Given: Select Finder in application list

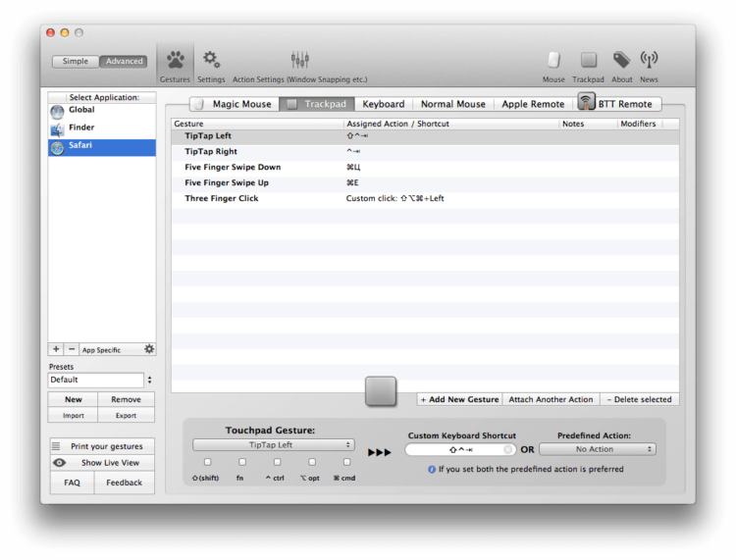Looking at the screenshot, I should (x=102, y=129).
